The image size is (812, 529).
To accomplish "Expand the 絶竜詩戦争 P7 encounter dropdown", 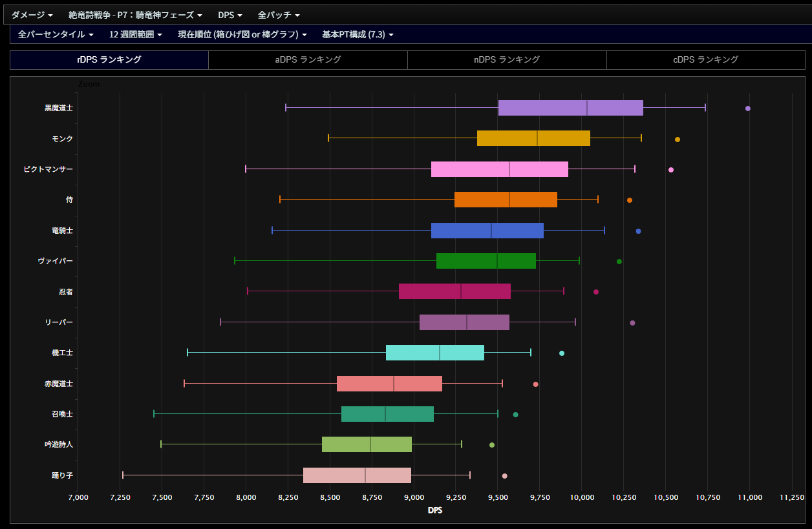I will pos(135,15).
